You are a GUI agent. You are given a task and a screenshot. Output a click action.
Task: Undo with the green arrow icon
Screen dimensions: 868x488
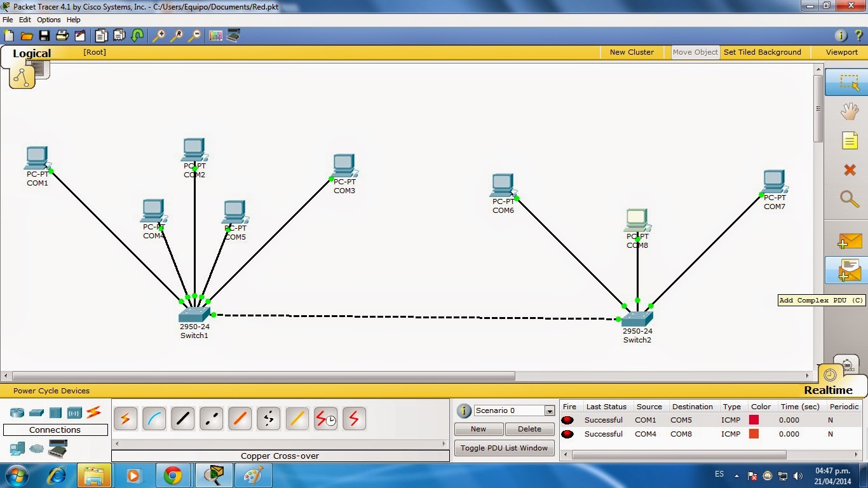[137, 36]
